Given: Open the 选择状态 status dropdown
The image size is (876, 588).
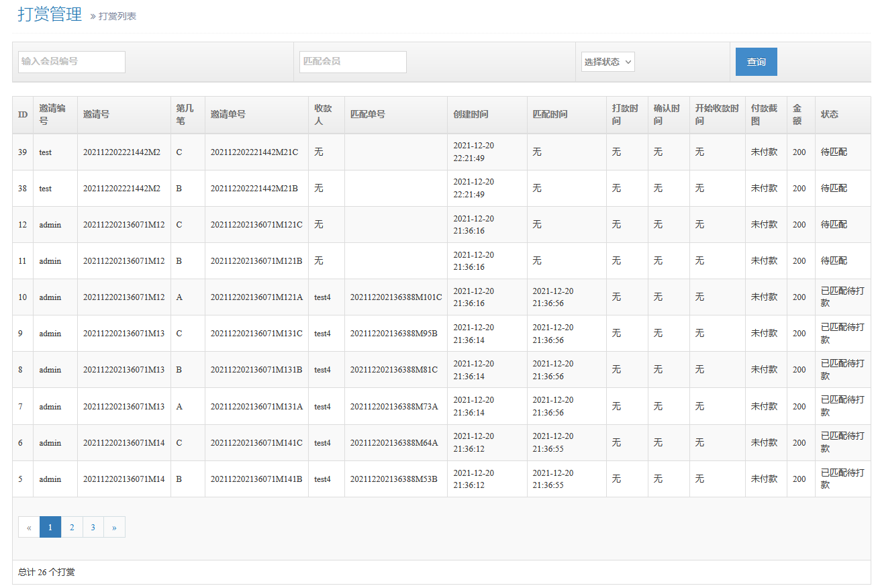Looking at the screenshot, I should (607, 62).
